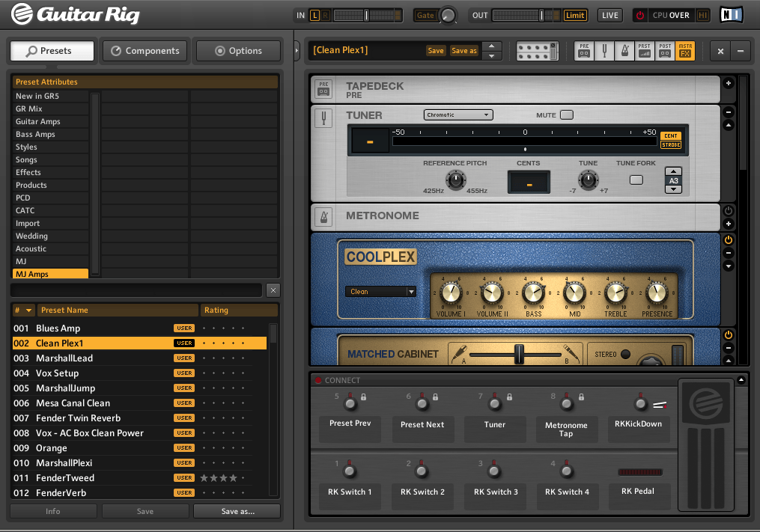Step to next preset with down arrow
The height and width of the screenshot is (532, 760).
pos(491,55)
